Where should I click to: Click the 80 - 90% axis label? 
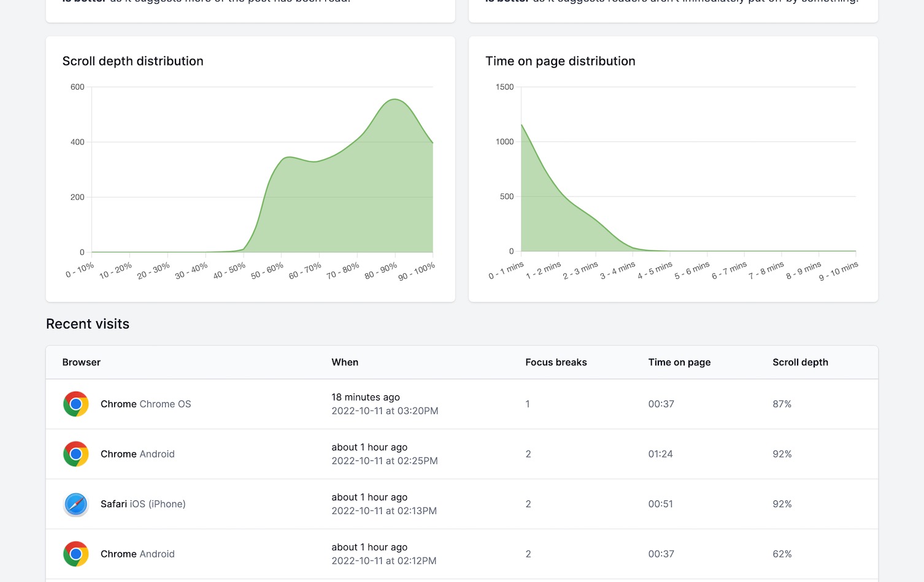tap(380, 271)
